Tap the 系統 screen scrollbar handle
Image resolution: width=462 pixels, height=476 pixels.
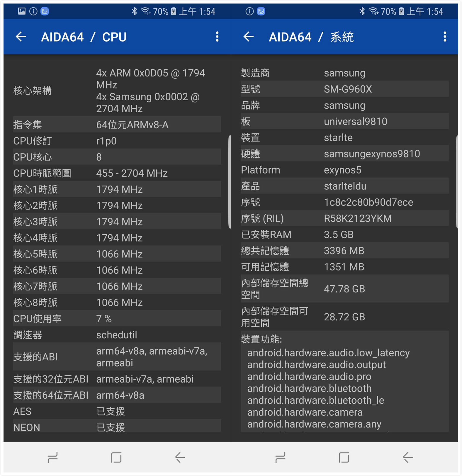(x=457, y=182)
